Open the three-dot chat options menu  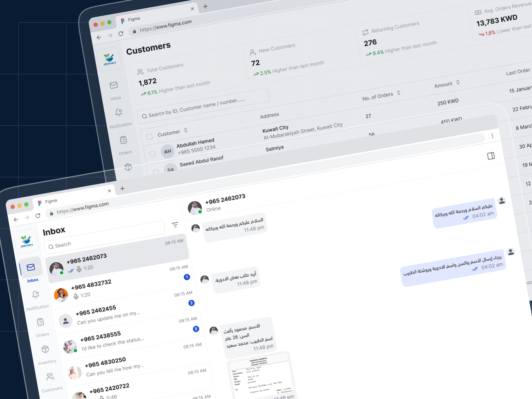[492, 136]
